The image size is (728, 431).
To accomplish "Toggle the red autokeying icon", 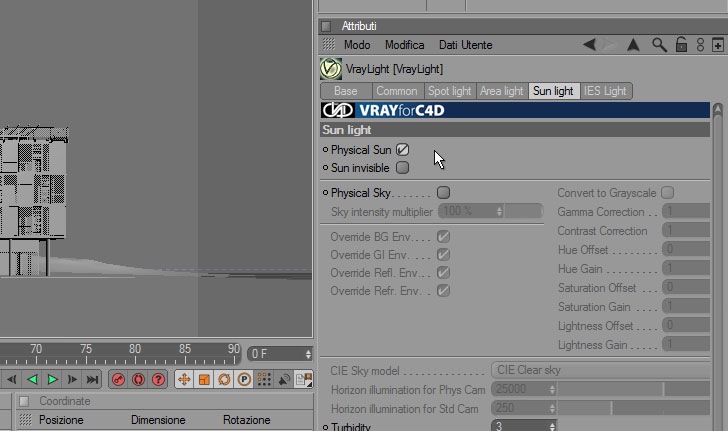I will point(138,379).
